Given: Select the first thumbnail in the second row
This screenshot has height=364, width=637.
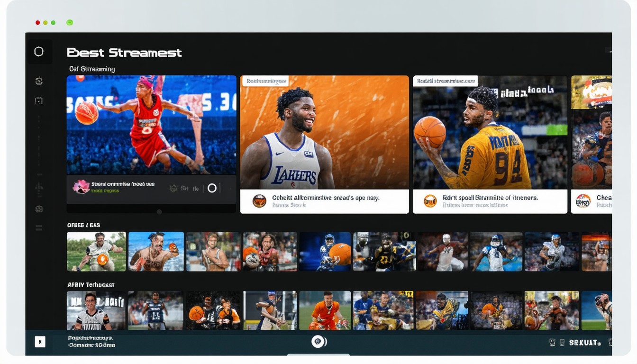Looking at the screenshot, I should tap(96, 251).
